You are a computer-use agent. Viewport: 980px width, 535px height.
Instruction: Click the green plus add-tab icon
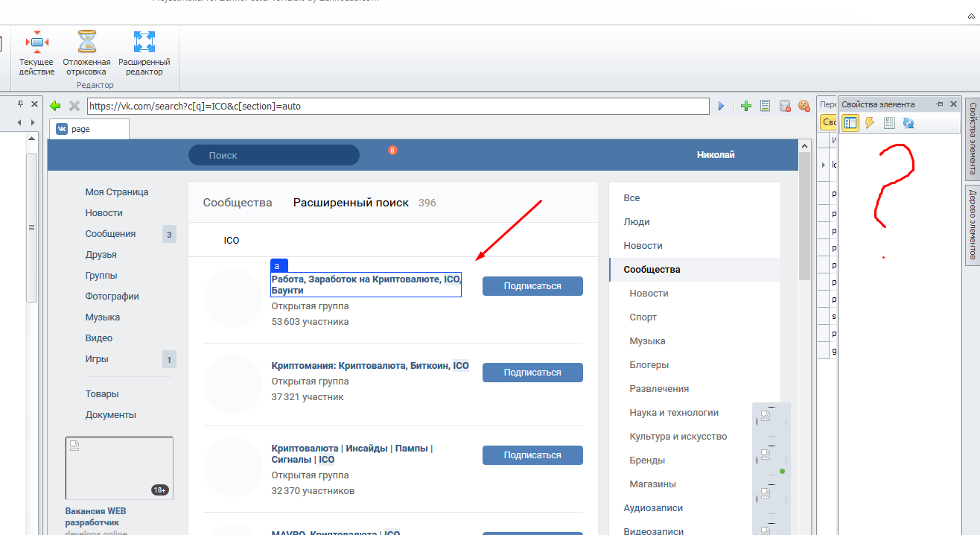pos(746,106)
